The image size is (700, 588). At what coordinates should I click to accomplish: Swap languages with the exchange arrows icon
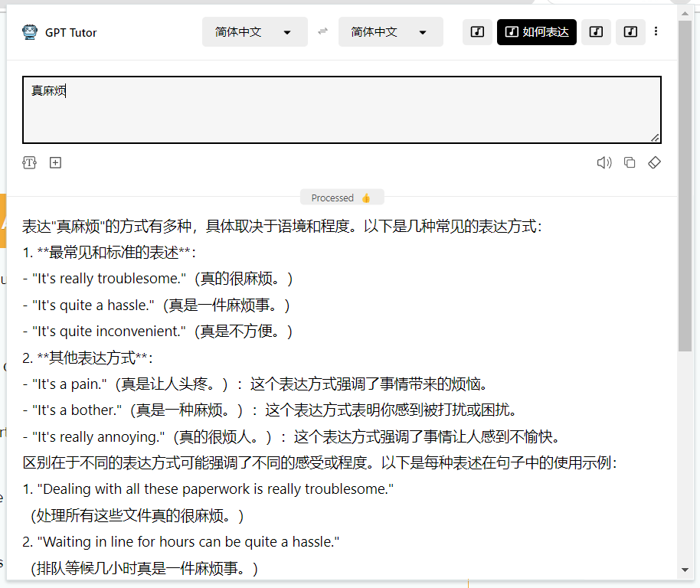tap(322, 31)
